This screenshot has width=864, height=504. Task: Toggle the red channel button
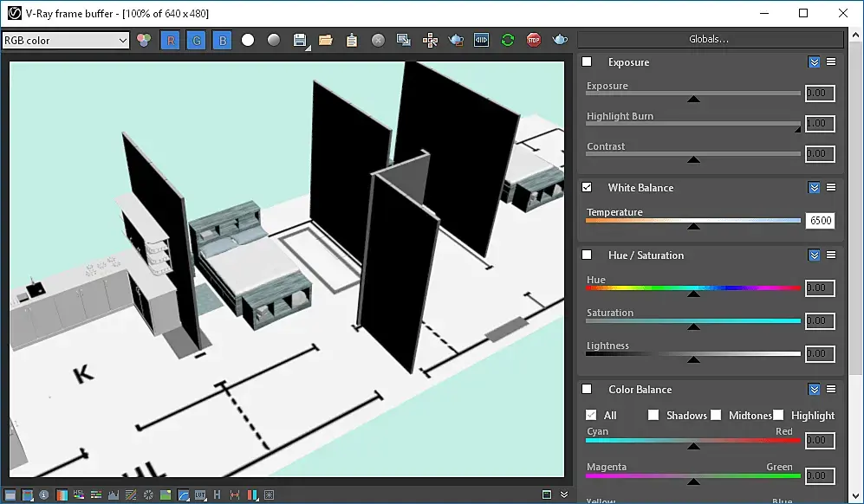[x=170, y=40]
